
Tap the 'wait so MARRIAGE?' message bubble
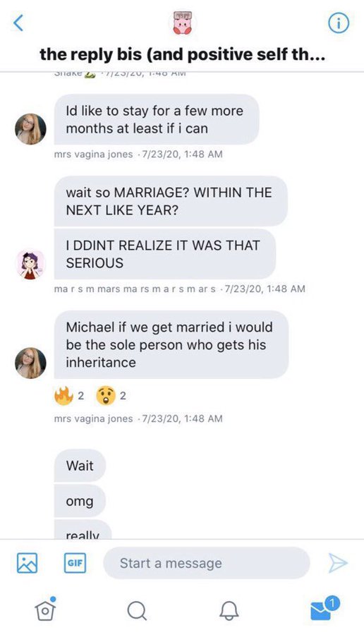[171, 201]
